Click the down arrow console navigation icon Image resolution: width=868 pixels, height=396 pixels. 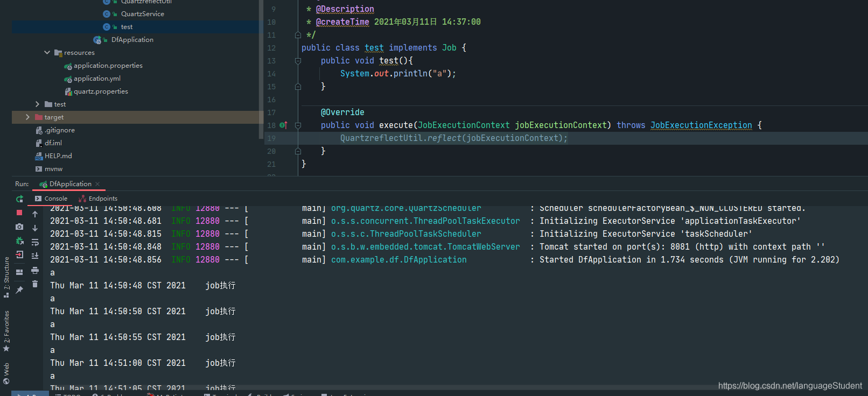pyautogui.click(x=35, y=228)
